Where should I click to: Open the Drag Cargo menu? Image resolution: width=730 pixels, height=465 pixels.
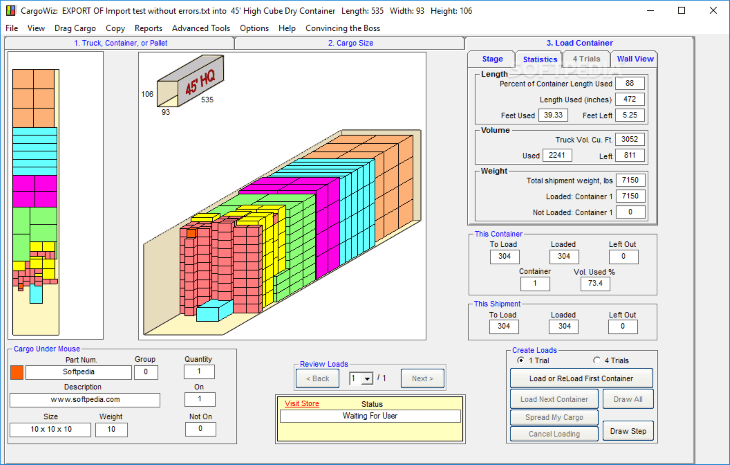75,28
